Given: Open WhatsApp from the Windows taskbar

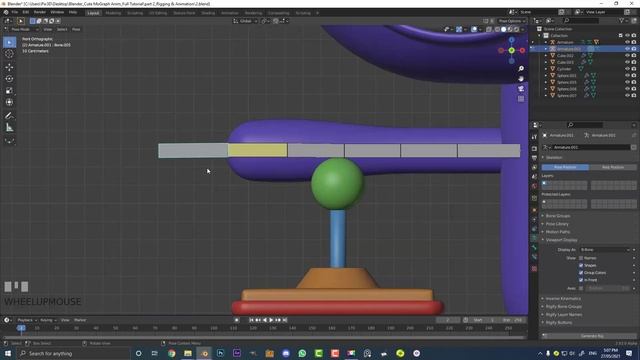Looking at the screenshot, I should coord(302,353).
